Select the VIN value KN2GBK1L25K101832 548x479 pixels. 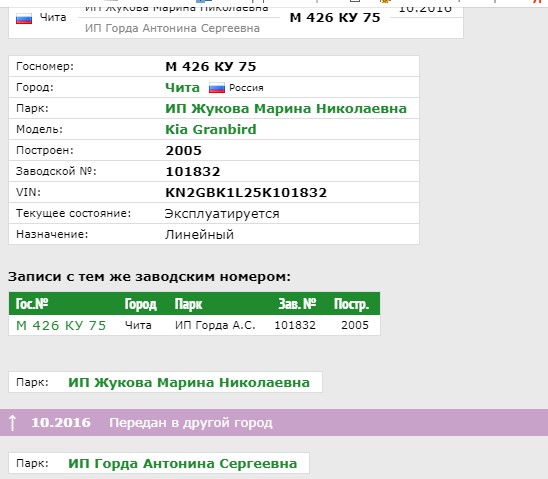246,193
